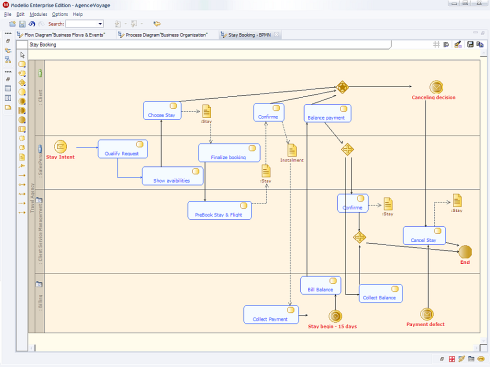
Task: Select the Cancel Stay task
Action: coord(424,236)
